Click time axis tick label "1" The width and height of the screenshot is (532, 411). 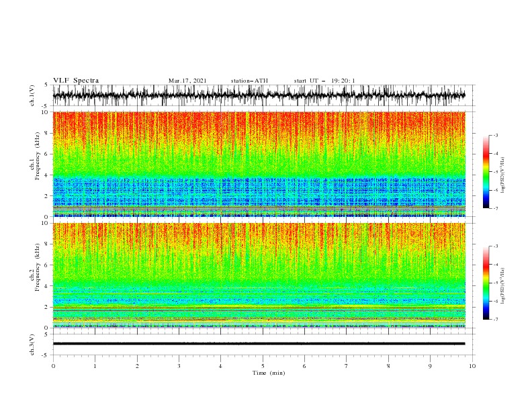pos(95,366)
